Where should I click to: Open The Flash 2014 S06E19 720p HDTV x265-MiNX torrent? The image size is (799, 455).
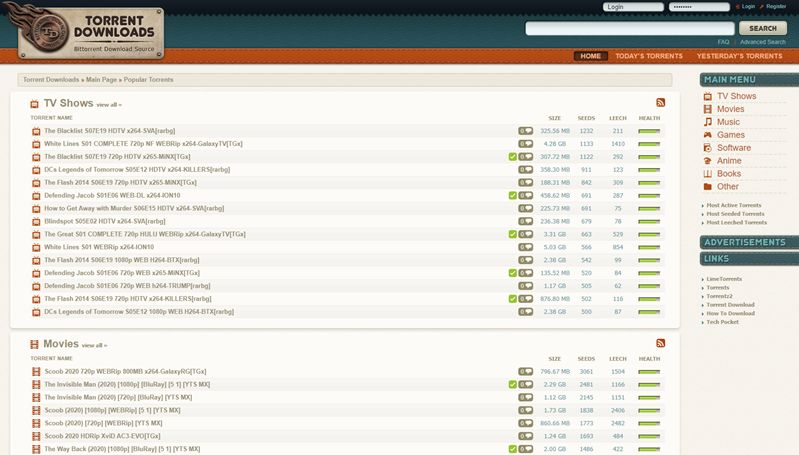[120, 182]
